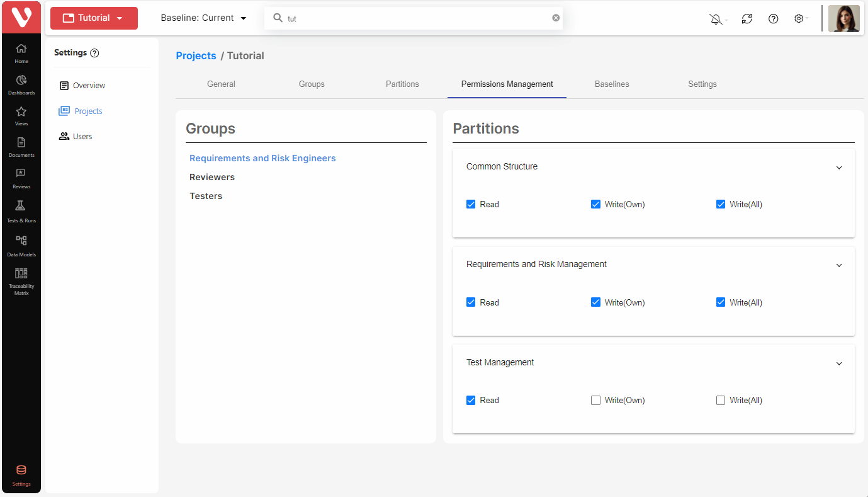Collapse the Common Structure partition
This screenshot has height=497, width=868.
pyautogui.click(x=838, y=168)
